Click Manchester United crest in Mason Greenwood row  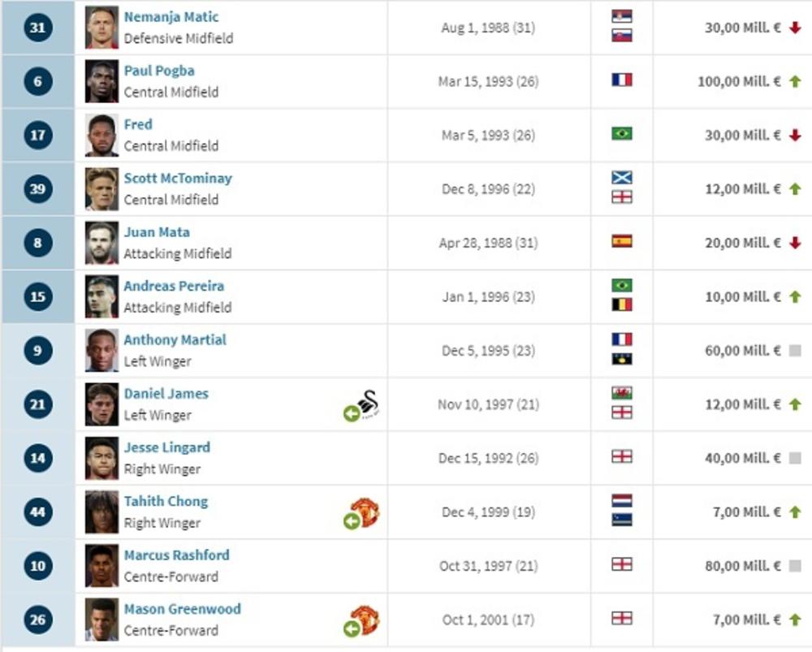coord(365,620)
